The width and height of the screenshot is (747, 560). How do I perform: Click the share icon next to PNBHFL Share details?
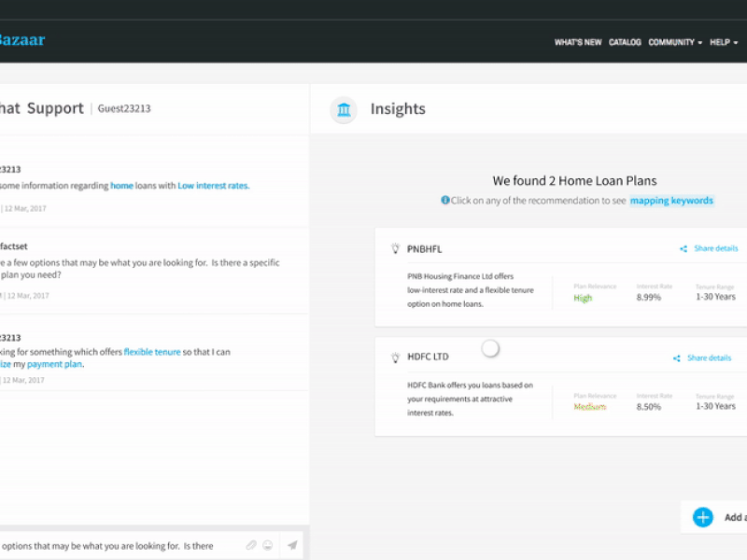[683, 248]
